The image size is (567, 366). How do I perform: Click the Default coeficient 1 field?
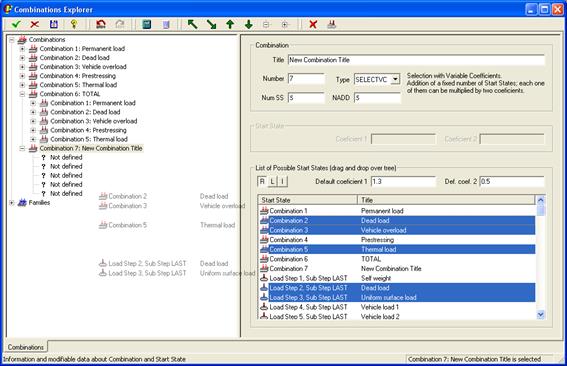(403, 181)
